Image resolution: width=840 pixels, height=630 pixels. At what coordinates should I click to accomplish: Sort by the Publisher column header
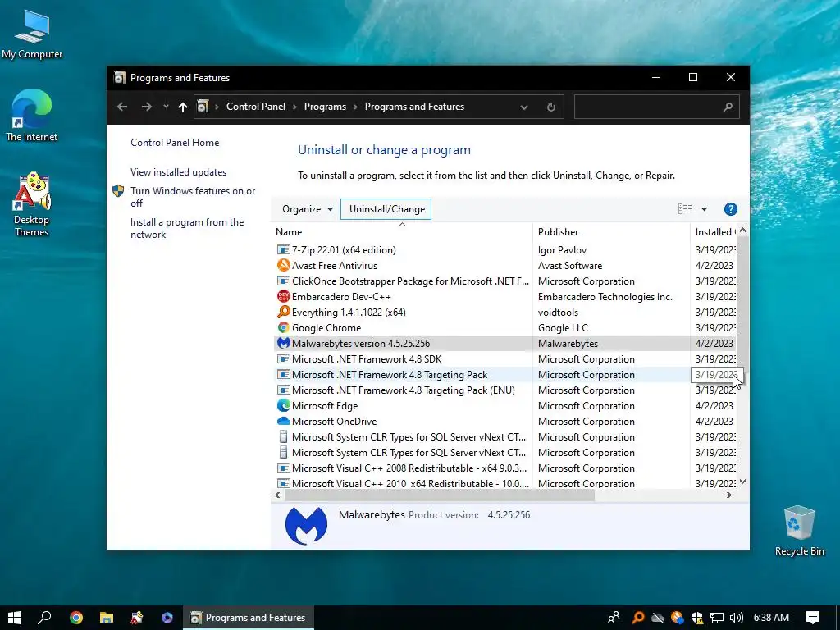(611, 232)
